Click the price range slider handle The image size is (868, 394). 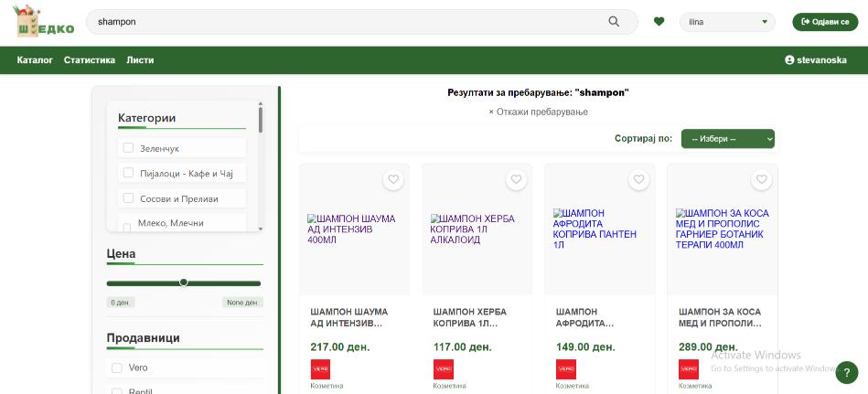pos(184,282)
